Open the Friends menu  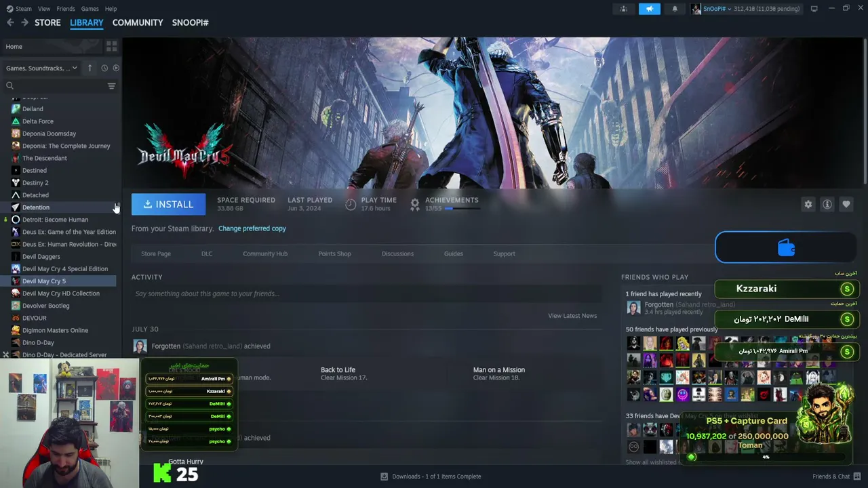(66, 9)
